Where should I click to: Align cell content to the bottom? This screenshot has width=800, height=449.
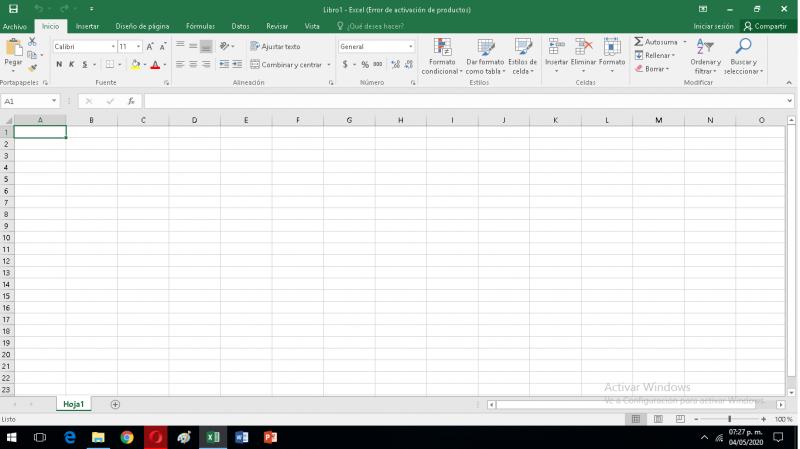(206, 46)
